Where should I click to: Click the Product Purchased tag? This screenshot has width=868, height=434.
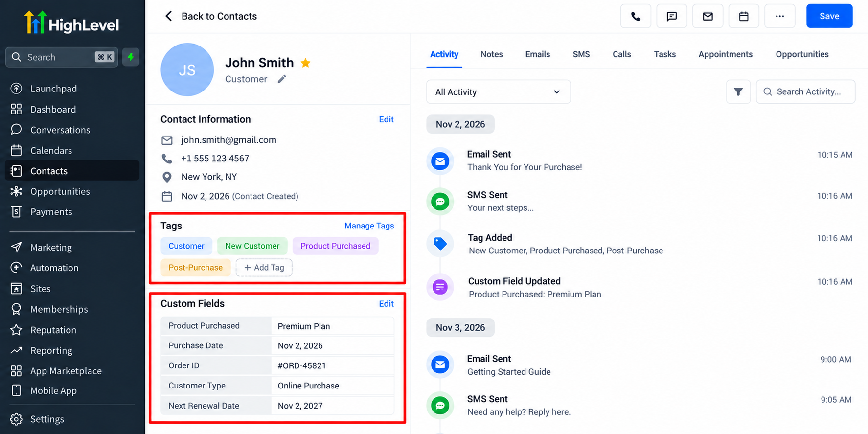[x=335, y=246]
